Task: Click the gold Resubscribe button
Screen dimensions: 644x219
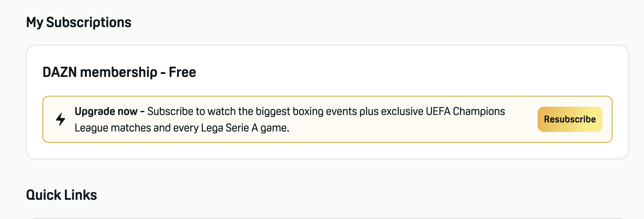Action: 570,119
